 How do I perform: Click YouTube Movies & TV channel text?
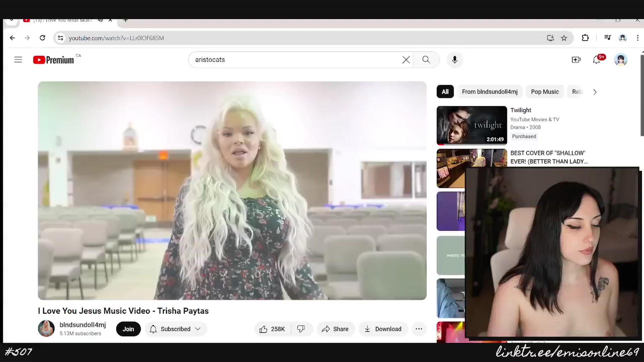pos(535,120)
